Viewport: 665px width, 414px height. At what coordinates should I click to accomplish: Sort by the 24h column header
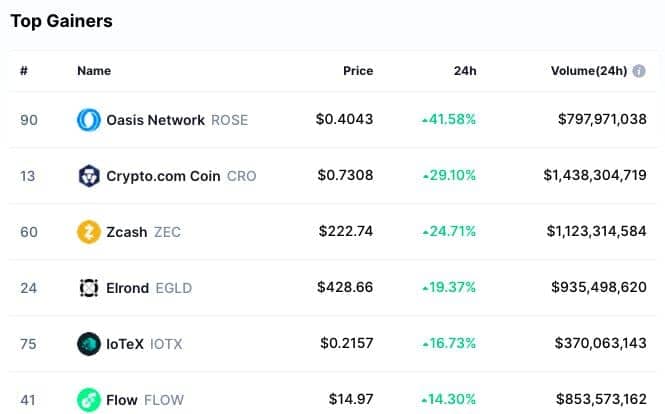click(465, 71)
